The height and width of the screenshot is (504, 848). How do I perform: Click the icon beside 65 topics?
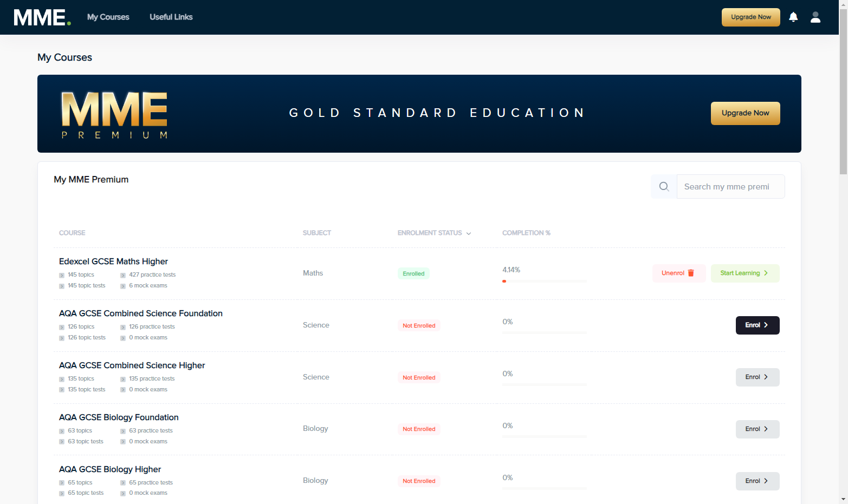[62, 483]
